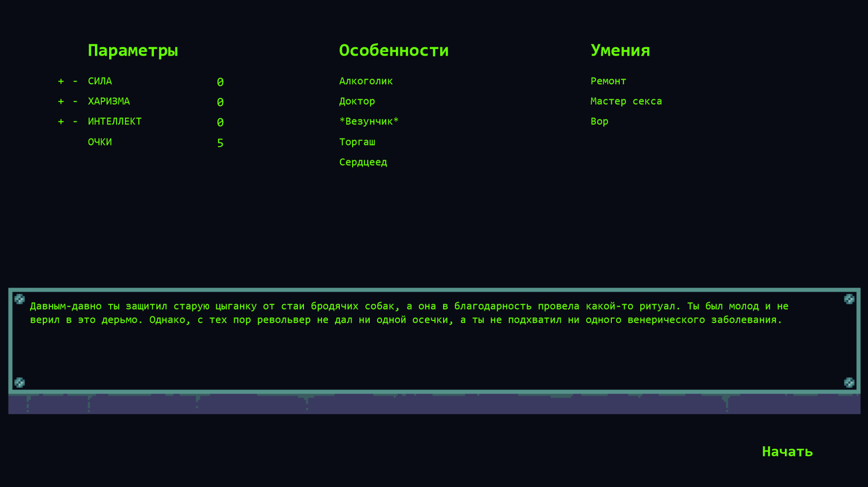Click the screw icon in top-left of description box

coord(19,298)
